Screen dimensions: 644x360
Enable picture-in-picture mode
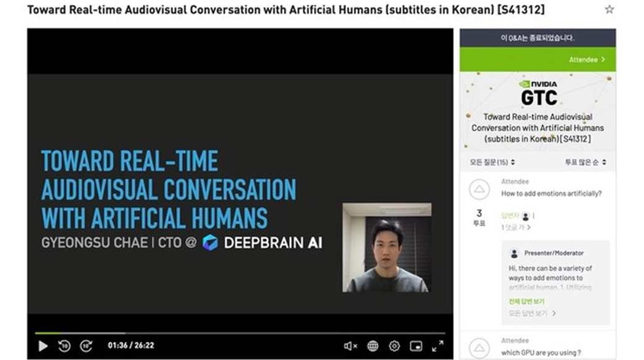tap(416, 346)
